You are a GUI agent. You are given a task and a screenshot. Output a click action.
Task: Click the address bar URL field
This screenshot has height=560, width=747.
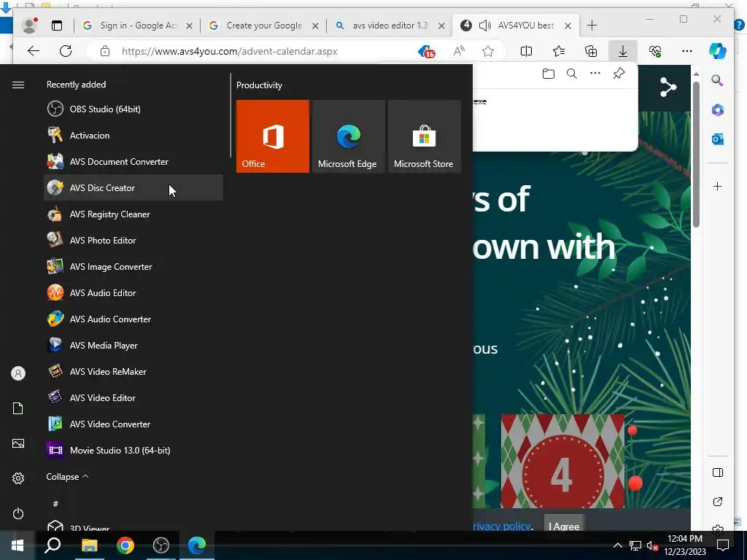229,51
